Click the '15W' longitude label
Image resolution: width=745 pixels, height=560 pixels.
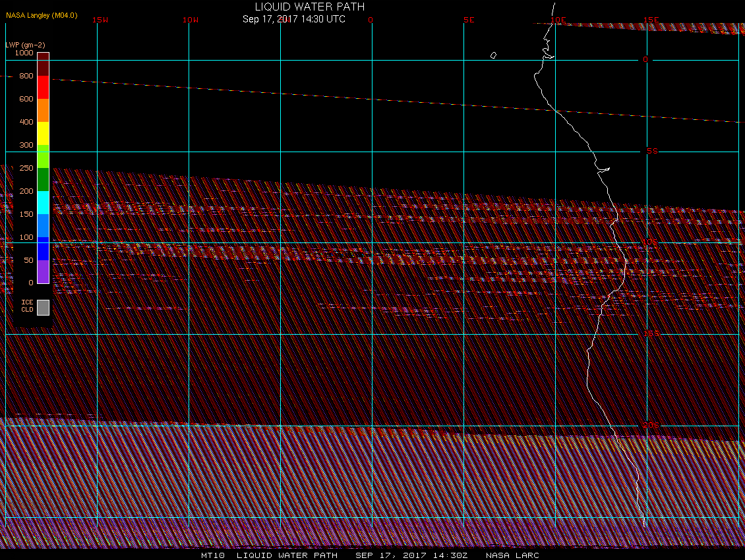pyautogui.click(x=100, y=20)
